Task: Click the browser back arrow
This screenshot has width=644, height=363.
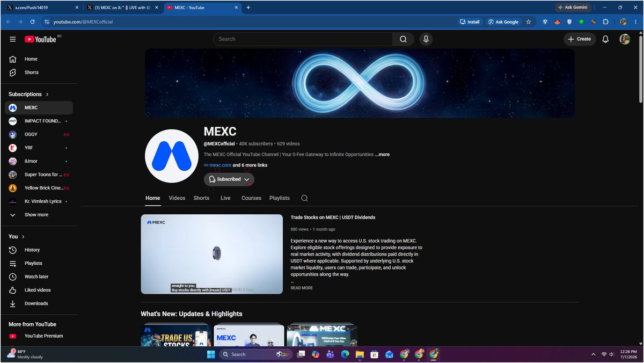Action: 8,22
